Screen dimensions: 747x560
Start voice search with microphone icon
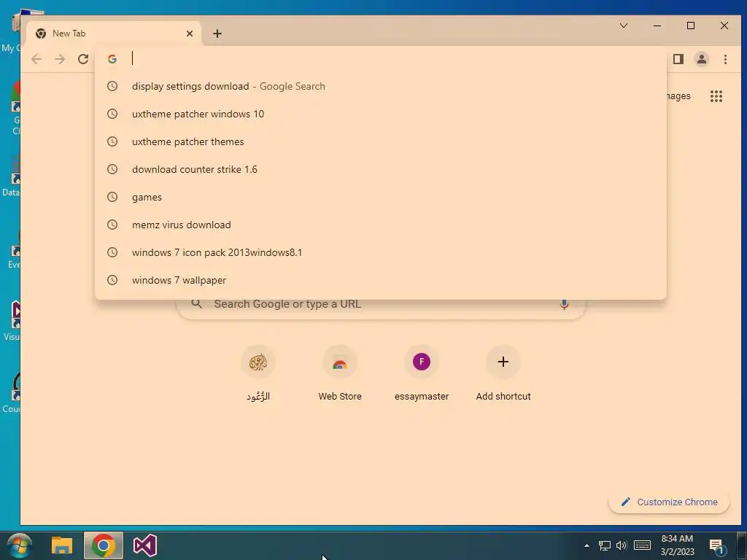point(564,304)
